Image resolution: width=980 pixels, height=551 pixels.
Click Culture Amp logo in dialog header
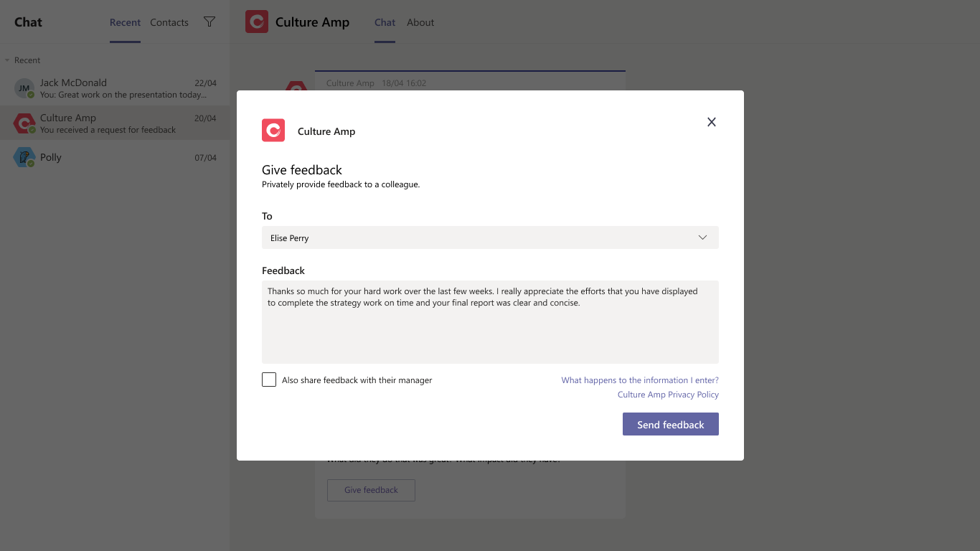273,131
